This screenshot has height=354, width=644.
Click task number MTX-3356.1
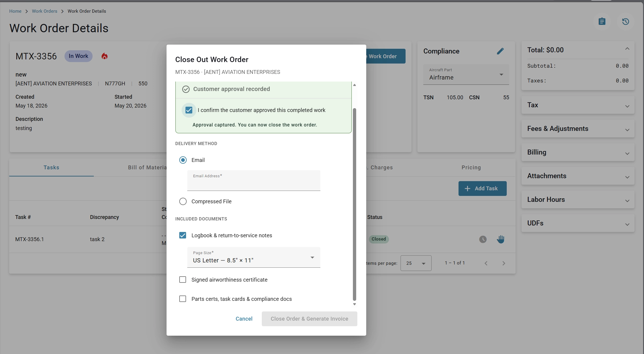pos(30,240)
